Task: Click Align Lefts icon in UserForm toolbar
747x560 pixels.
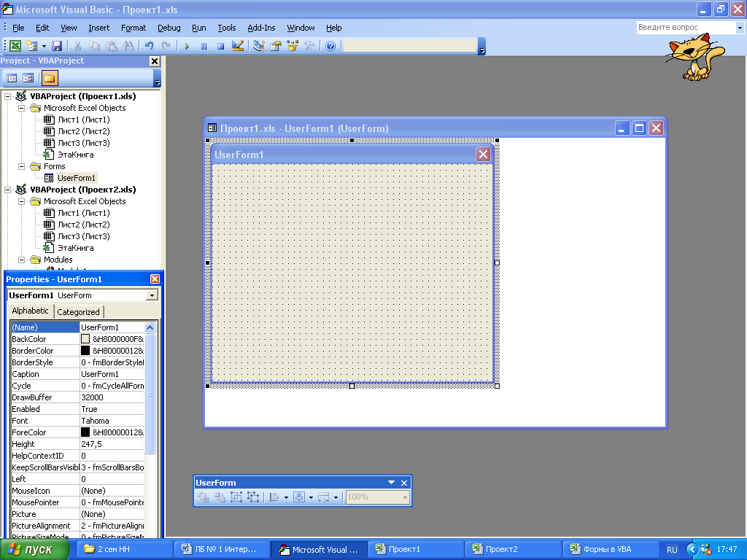Action: coord(274,497)
